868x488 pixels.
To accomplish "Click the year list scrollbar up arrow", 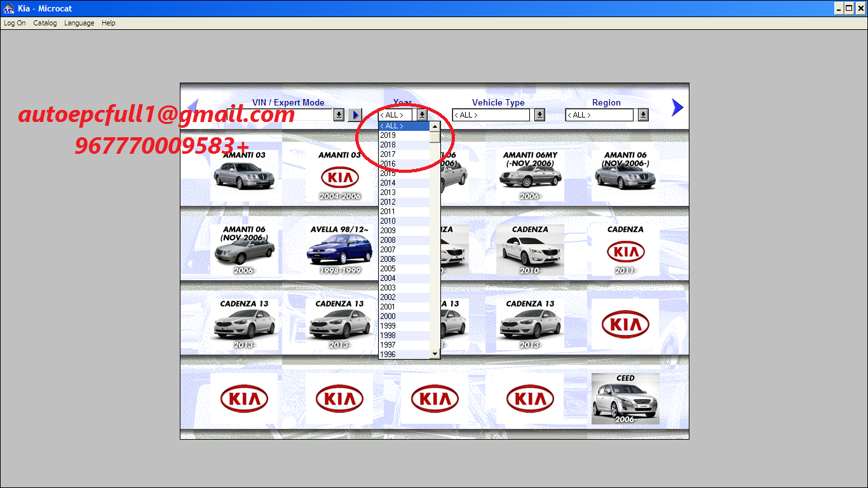I will click(x=435, y=126).
